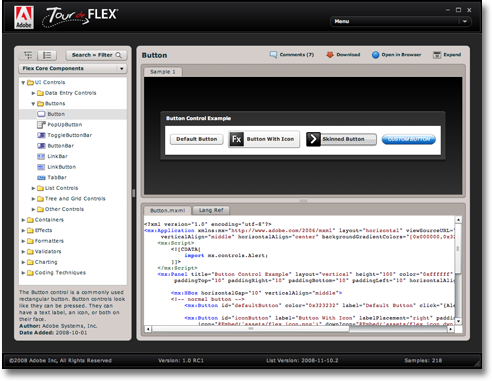This screenshot has height=381, width=492.
Task: Click the Download arrow icon
Action: tap(330, 55)
